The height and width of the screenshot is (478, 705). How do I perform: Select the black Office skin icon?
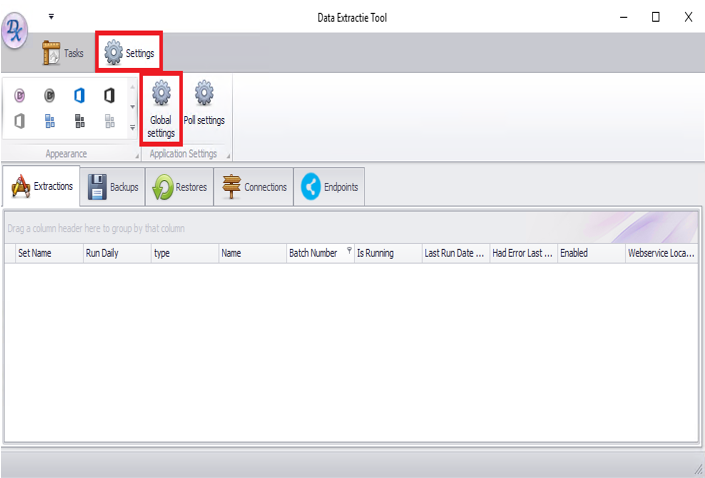pos(109,95)
